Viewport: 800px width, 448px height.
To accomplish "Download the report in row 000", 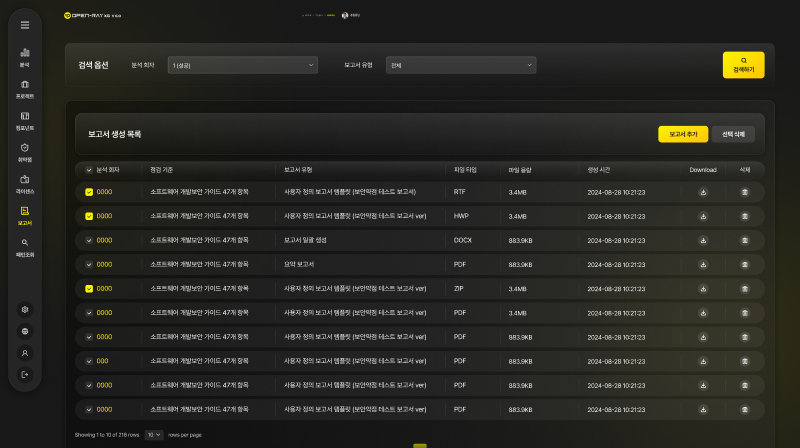I will 703,361.
